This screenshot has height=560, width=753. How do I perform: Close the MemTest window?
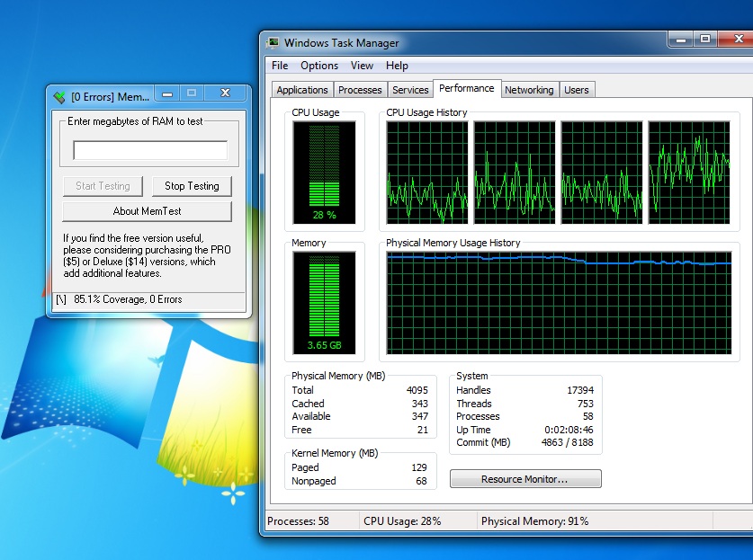tap(225, 93)
